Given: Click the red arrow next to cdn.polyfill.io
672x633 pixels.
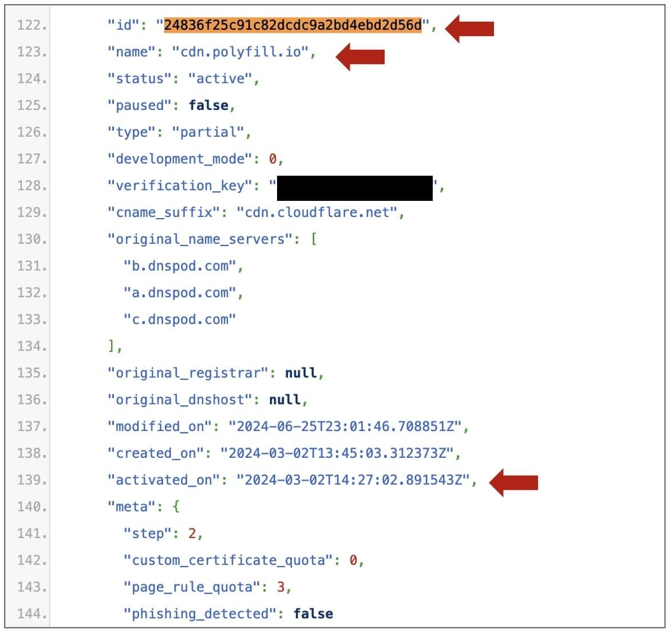Looking at the screenshot, I should (x=360, y=57).
